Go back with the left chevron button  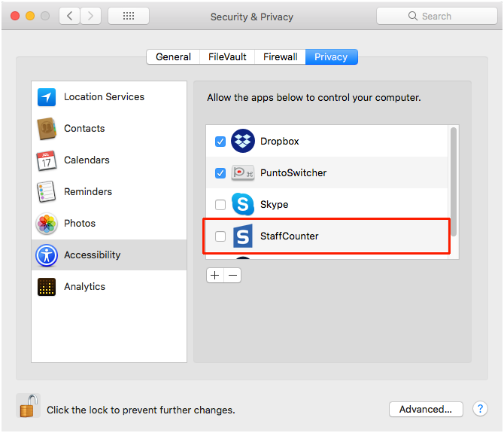point(69,16)
